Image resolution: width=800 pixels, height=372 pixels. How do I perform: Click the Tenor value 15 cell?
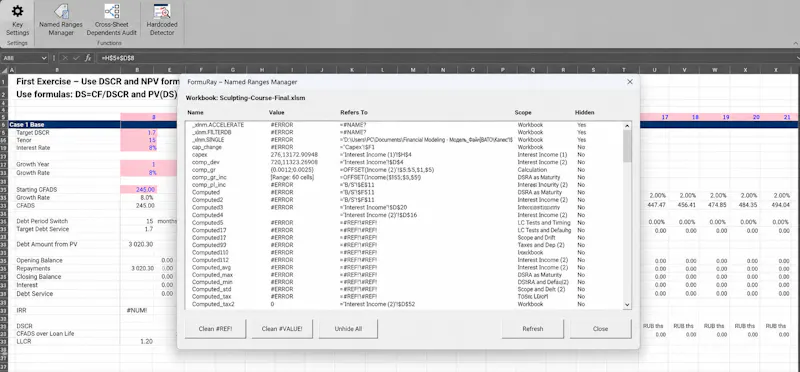tap(139, 140)
